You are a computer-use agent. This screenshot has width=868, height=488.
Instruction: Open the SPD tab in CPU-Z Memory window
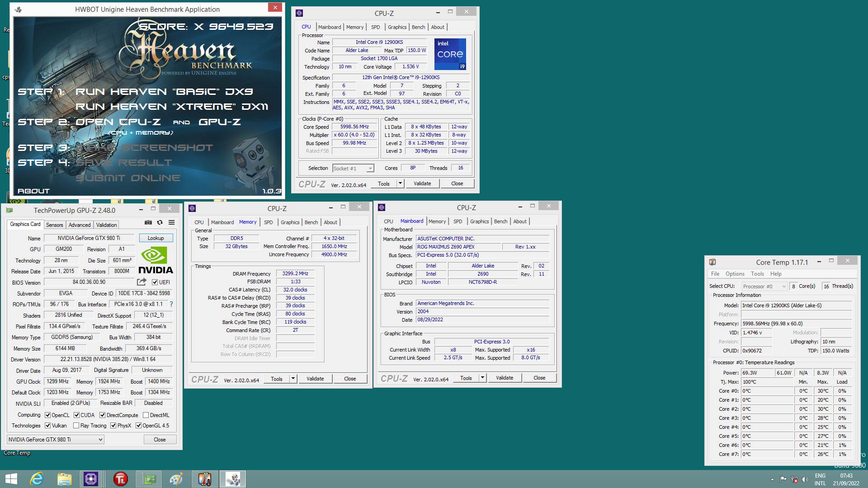pos(269,222)
